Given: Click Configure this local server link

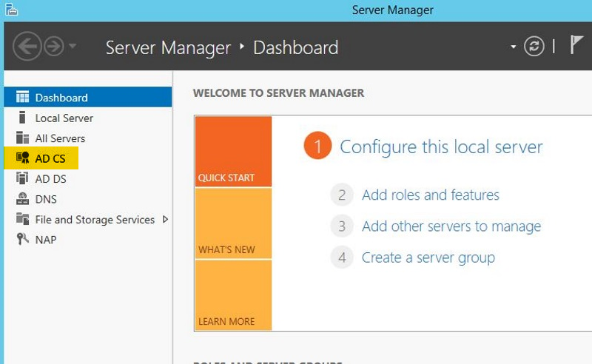Looking at the screenshot, I should (x=441, y=146).
